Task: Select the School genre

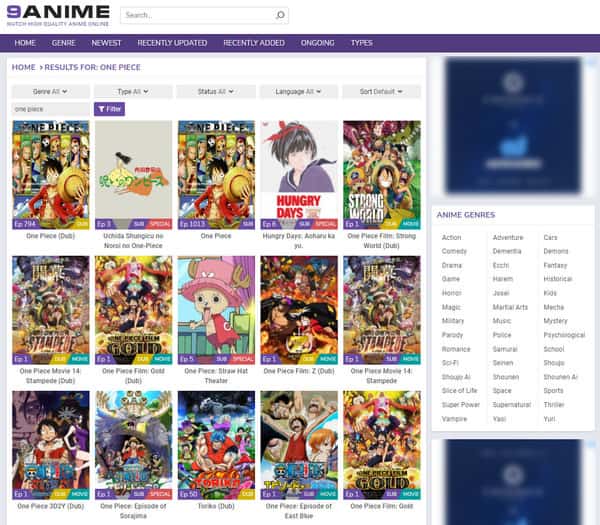Action: coord(554,349)
